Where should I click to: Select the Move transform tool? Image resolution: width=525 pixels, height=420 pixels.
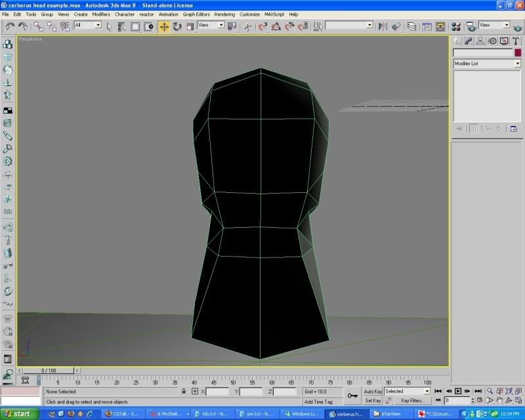(163, 26)
